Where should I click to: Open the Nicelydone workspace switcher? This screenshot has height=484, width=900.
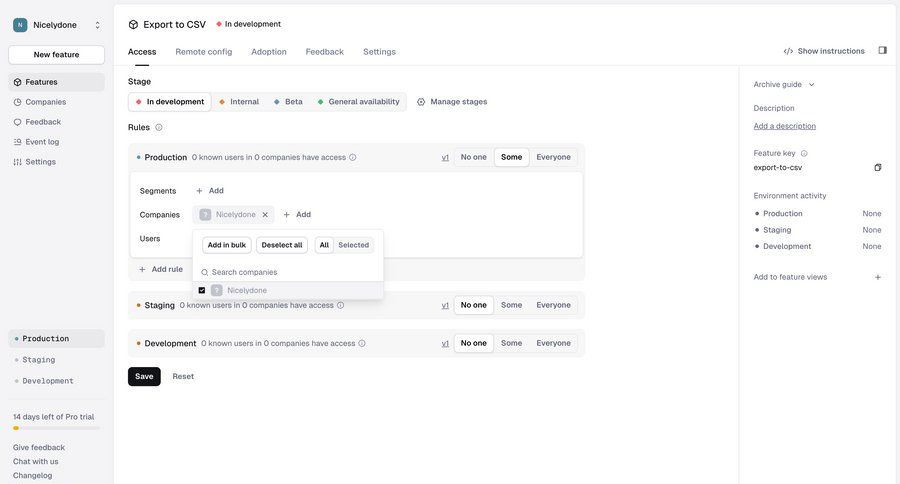click(x=57, y=25)
